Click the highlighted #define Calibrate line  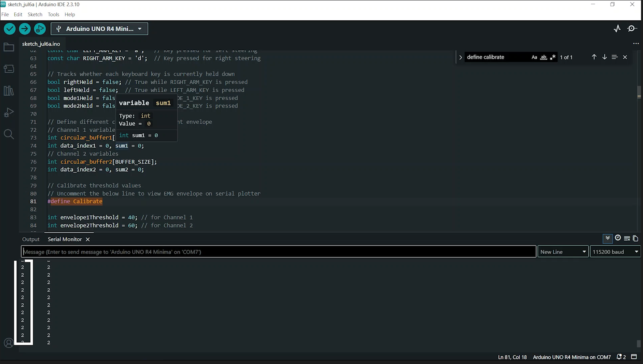pyautogui.click(x=75, y=202)
